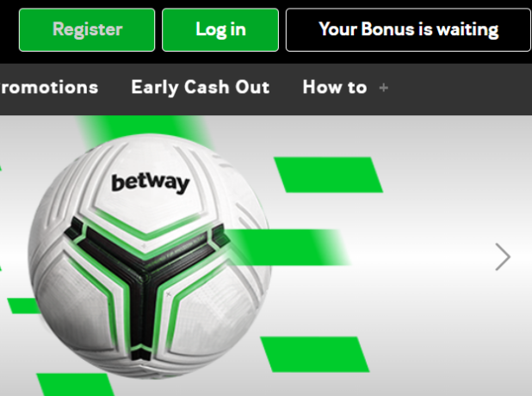
Task: Click the small green shape left of the ball
Action: click(23, 306)
